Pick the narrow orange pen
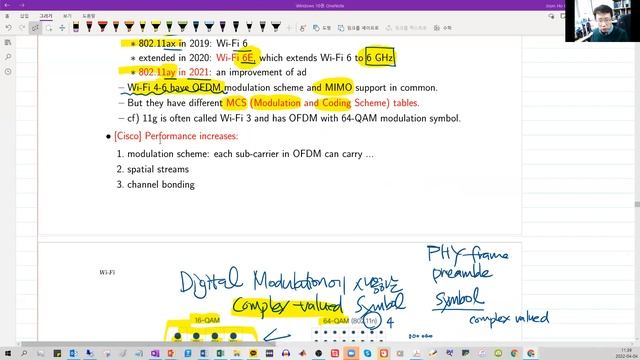 click(116, 27)
